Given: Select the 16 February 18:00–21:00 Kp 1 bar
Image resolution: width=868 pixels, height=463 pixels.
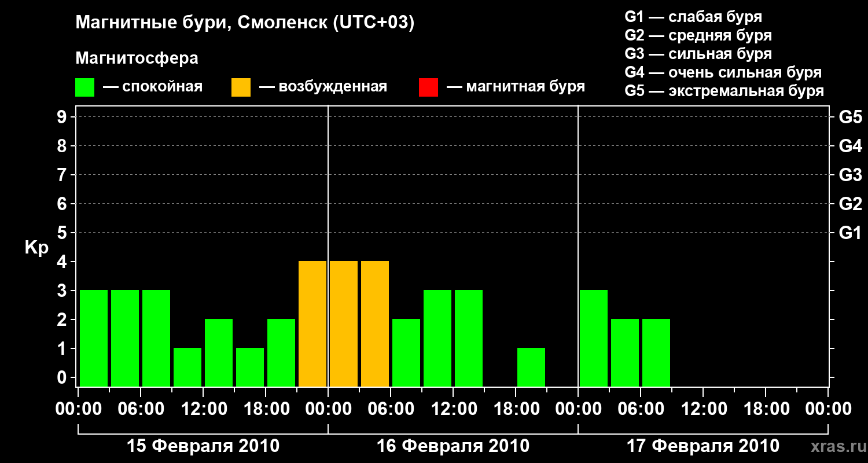Looking at the screenshot, I should [x=531, y=367].
